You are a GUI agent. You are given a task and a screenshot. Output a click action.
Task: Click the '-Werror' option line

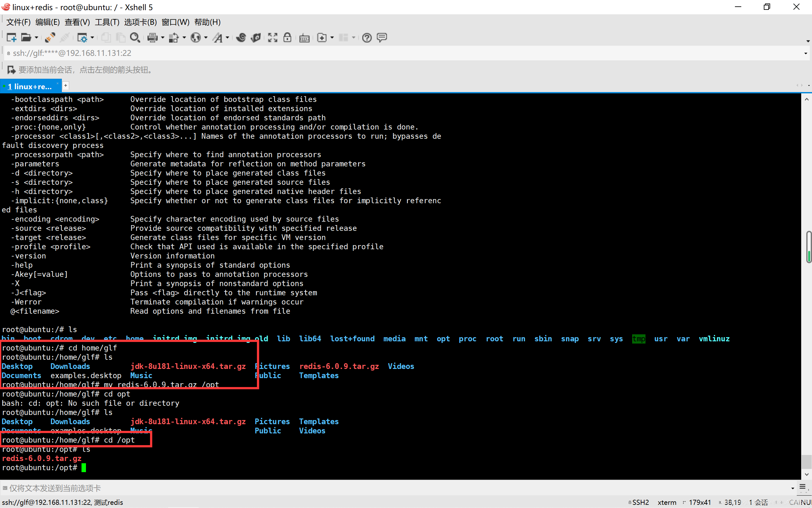[x=26, y=302]
